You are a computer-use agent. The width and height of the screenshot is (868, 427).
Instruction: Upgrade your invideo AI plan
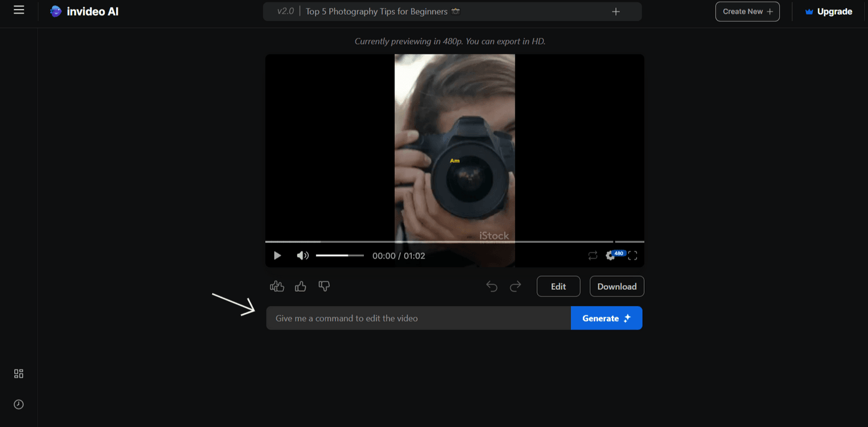829,11
